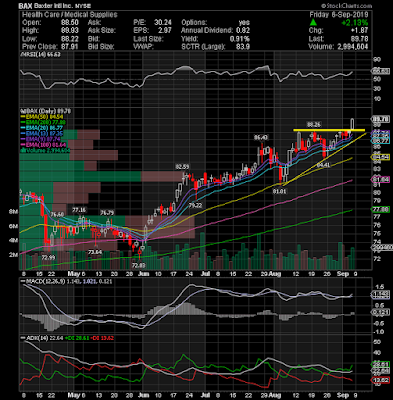Click the 77.16 May high annotation
393x400 pixels.
coord(79,210)
